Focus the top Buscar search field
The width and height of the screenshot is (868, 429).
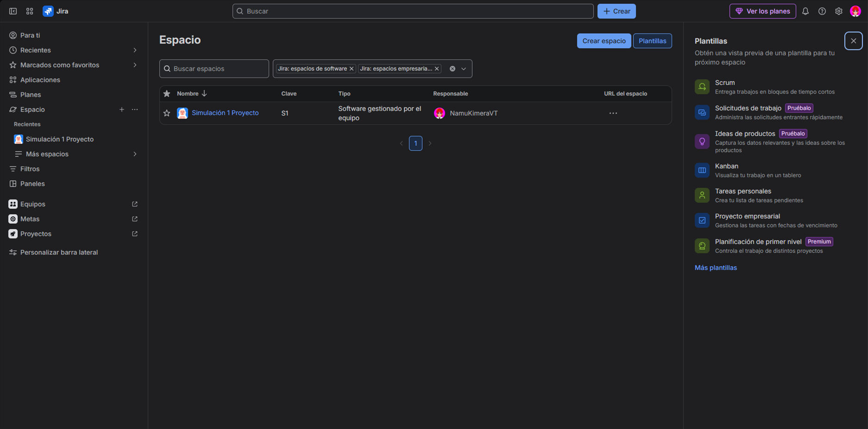pos(413,11)
